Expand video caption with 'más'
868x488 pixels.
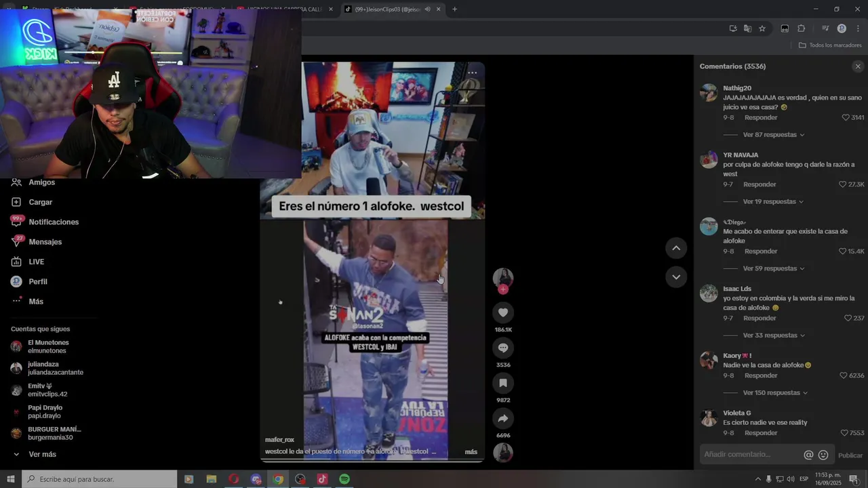[471, 452]
